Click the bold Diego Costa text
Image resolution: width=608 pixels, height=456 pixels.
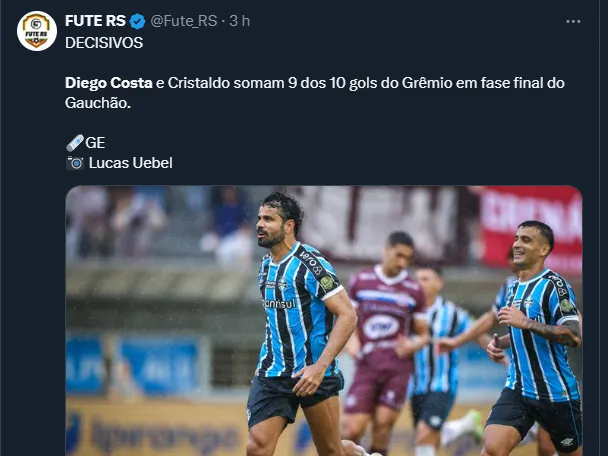point(109,83)
